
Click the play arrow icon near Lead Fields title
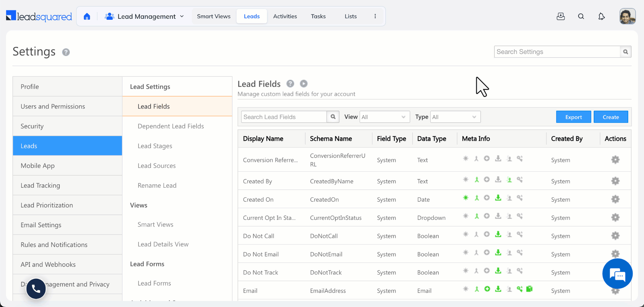tap(304, 83)
